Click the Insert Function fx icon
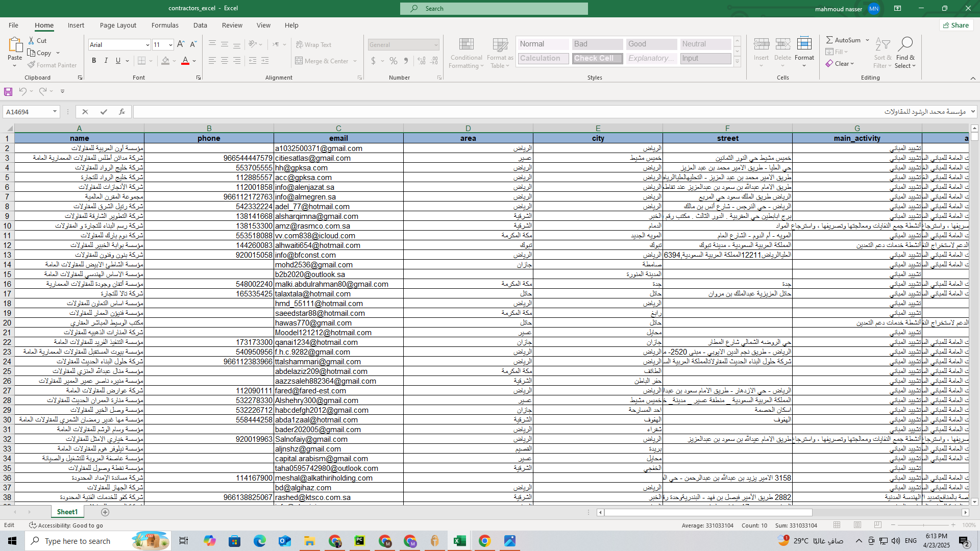 click(x=121, y=112)
